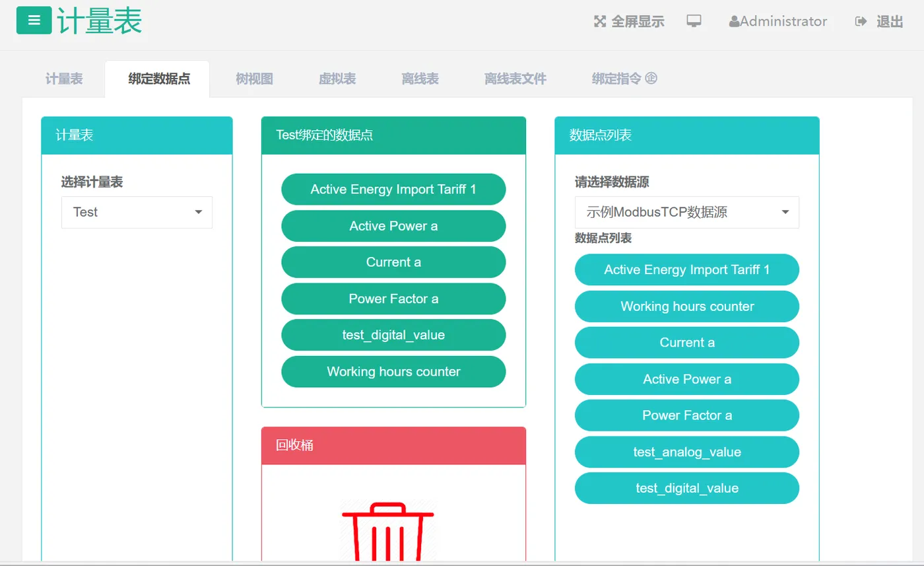
Task: Open the Administrator user account icon
Action: coord(735,20)
